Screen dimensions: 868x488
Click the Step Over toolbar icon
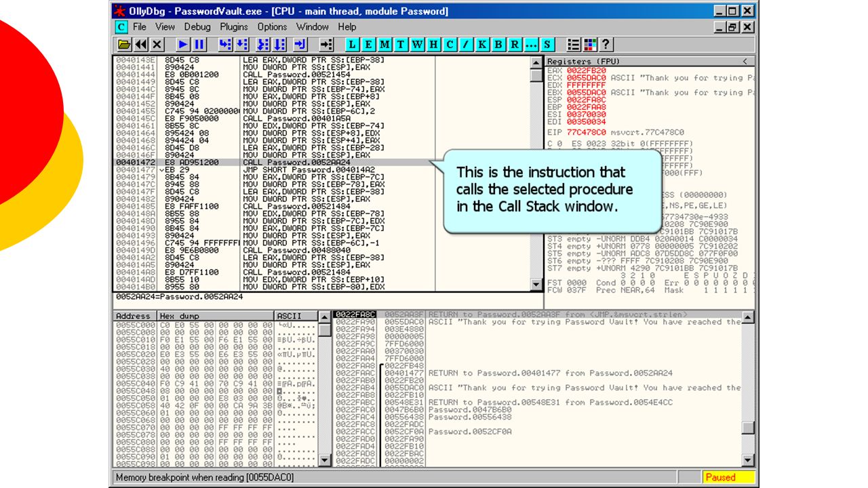coord(243,45)
